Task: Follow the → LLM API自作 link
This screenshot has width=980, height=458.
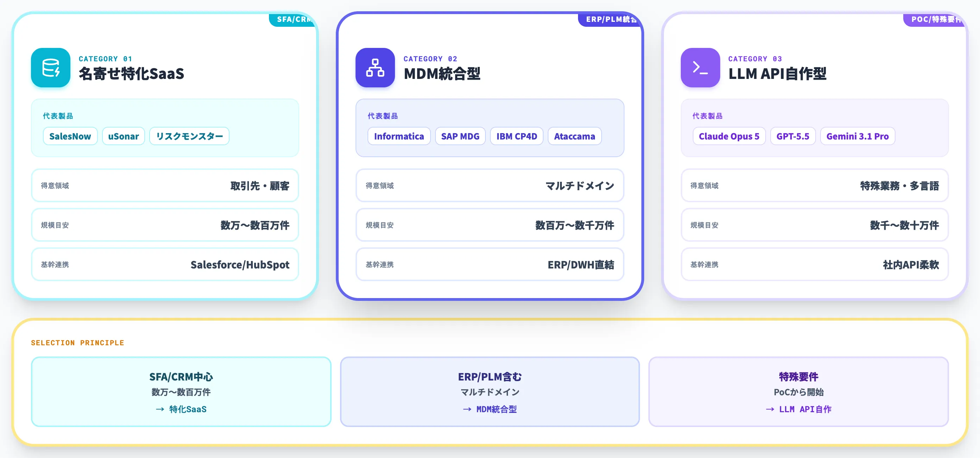Action: 798,409
